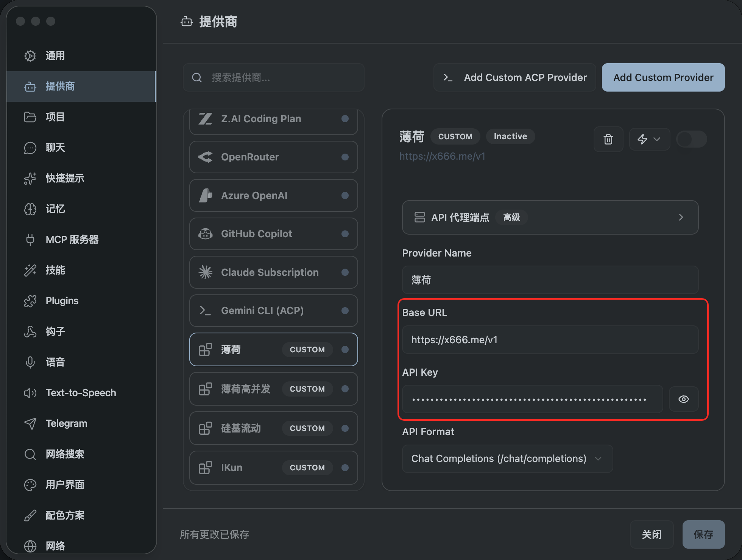Click the 网络 globe icon
Screen dimensions: 742x560
(x=30, y=546)
